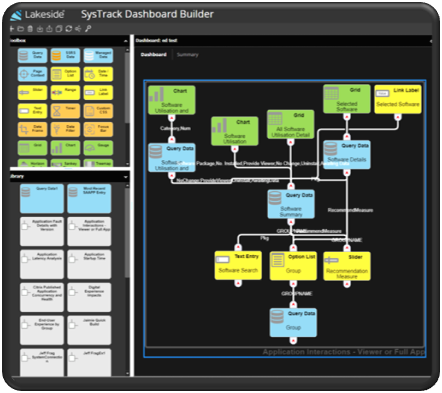Image resolution: width=442 pixels, height=393 pixels.
Task: Select Option List node Group
Action: [293, 266]
